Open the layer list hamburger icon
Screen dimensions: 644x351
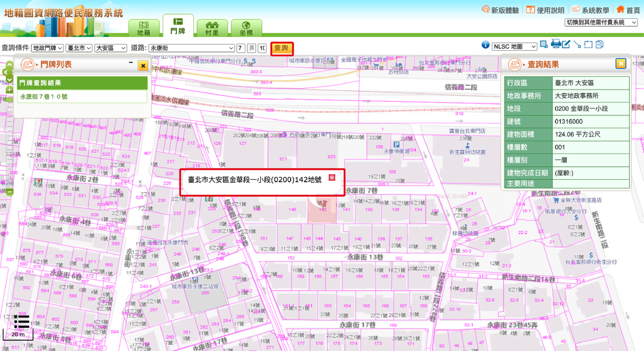[x=21, y=322]
